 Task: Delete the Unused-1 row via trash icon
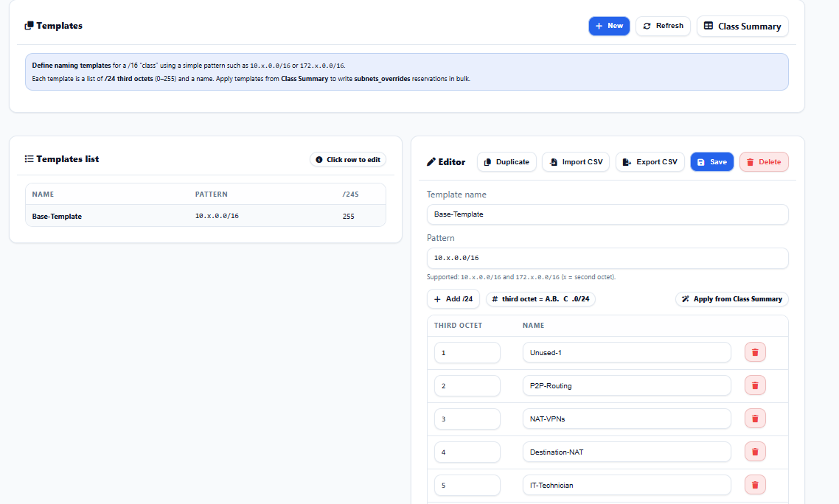click(755, 353)
